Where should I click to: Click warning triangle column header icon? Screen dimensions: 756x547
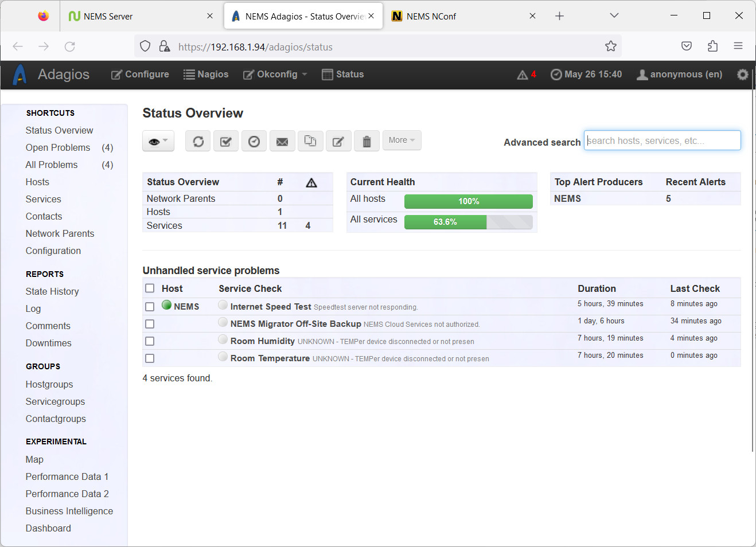[311, 183]
